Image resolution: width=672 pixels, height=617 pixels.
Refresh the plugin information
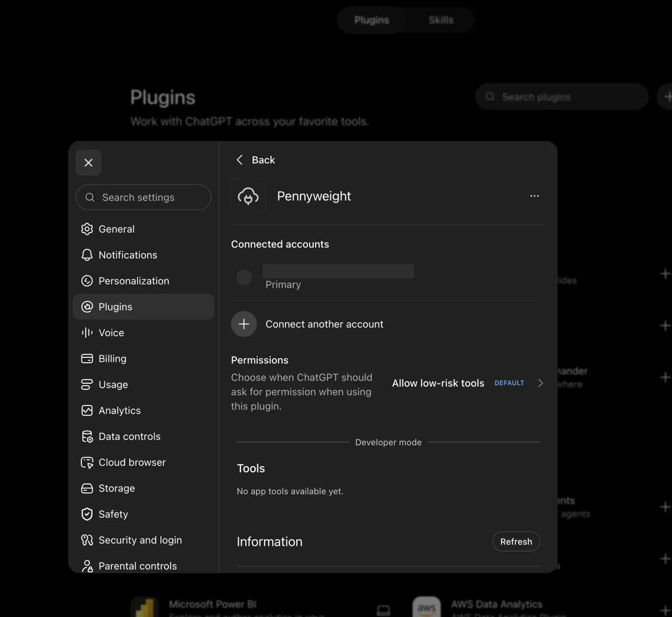pyautogui.click(x=516, y=541)
